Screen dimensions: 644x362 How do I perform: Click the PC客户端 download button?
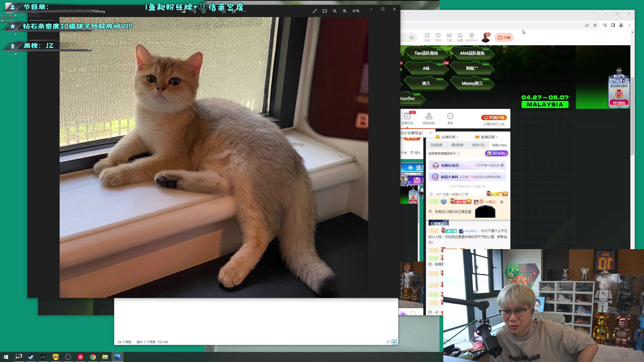point(494,118)
